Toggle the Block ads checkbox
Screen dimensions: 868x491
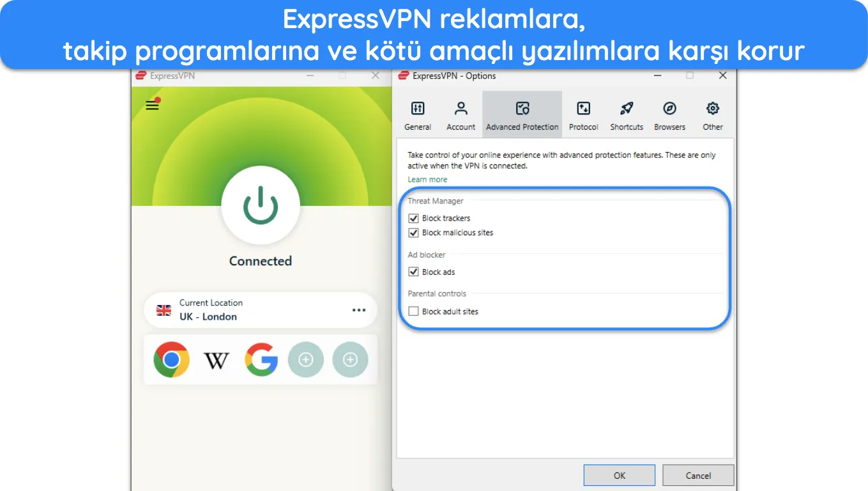tap(413, 272)
